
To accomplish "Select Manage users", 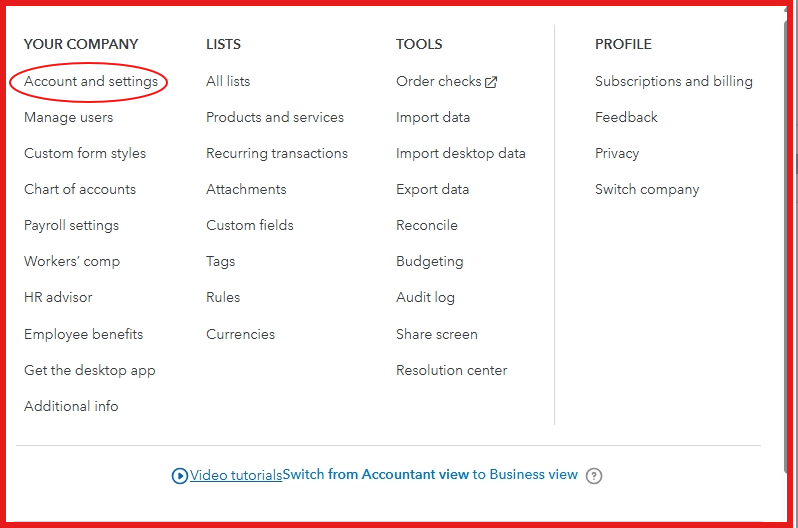I will [69, 118].
